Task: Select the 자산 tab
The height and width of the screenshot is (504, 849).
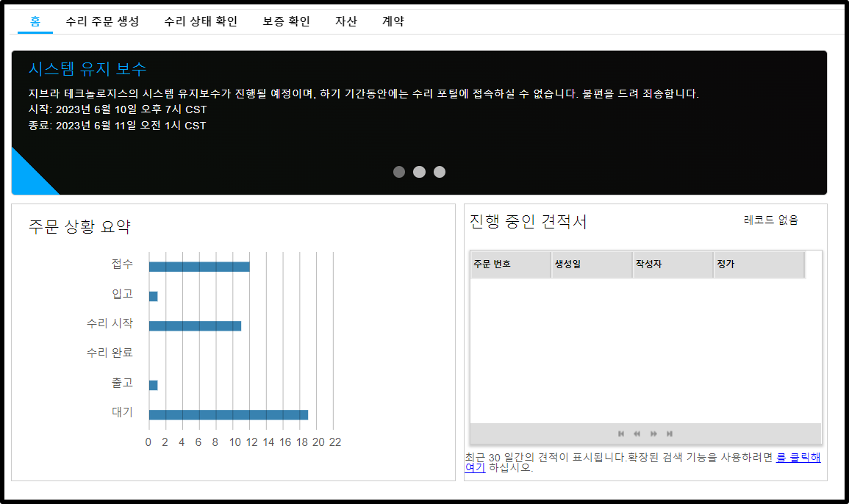Action: tap(346, 21)
